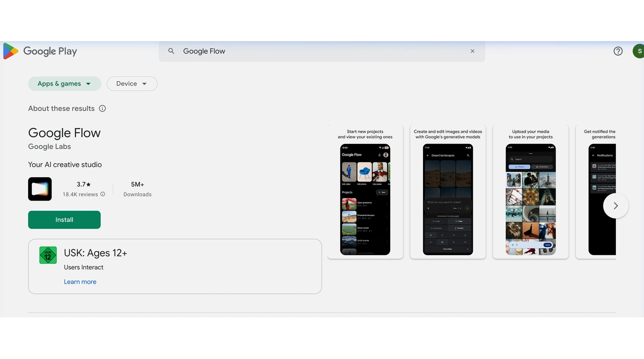Open the 'Start new projects' screenshot
Screen dimensions: 644x359
(365, 192)
